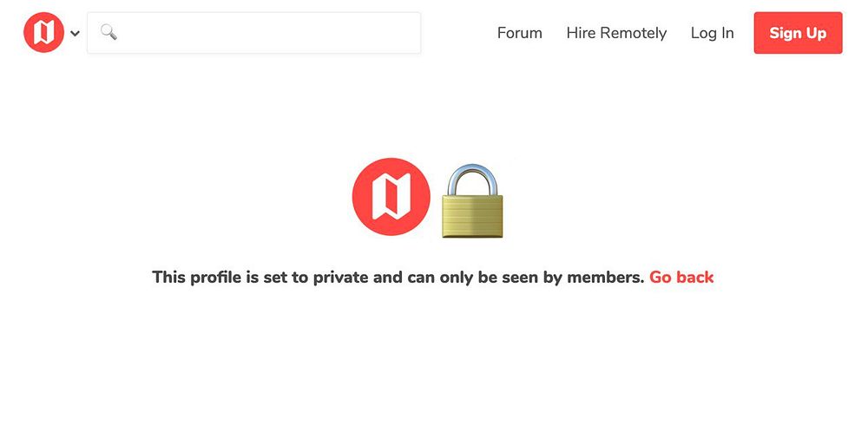Go to Hire Remotely
This screenshot has height=438, width=868.
(616, 33)
